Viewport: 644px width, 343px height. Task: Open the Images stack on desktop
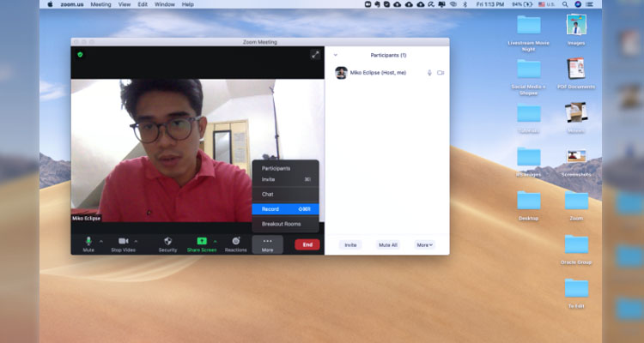coord(576,25)
